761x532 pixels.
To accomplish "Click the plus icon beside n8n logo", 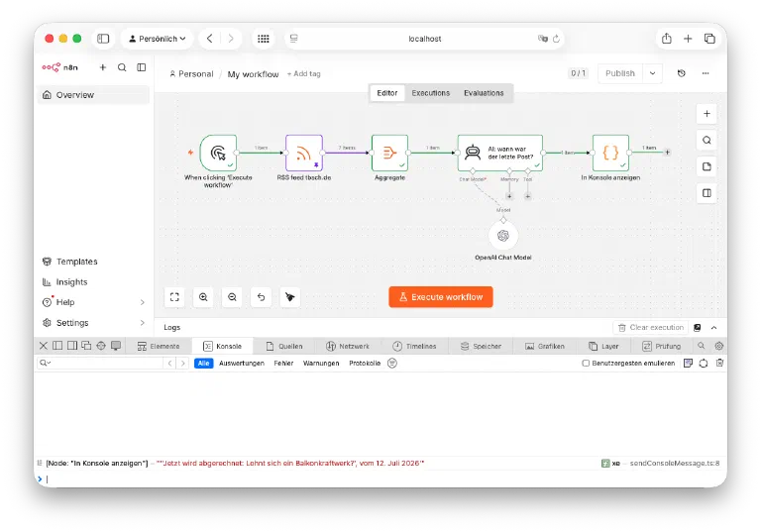I will pos(103,67).
